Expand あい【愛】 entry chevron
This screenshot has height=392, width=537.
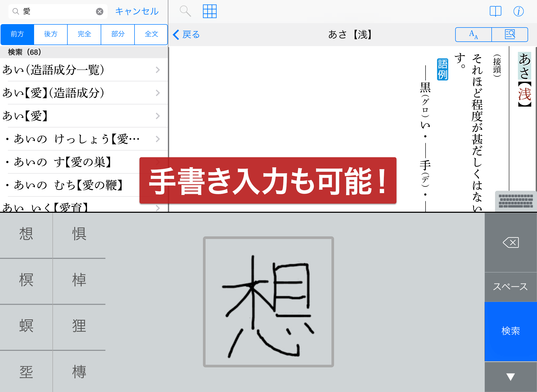(x=158, y=116)
